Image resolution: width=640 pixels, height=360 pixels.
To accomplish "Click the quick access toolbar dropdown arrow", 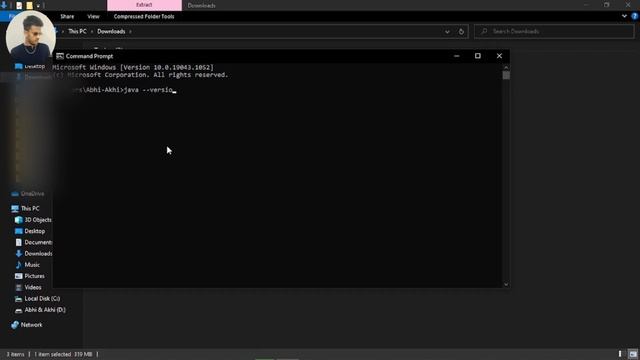I will tap(38, 6).
